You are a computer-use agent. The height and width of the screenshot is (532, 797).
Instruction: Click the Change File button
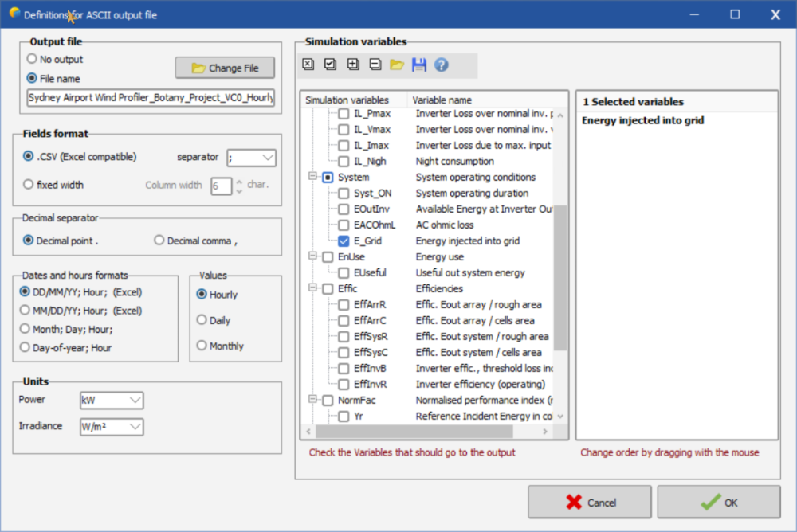[225, 68]
